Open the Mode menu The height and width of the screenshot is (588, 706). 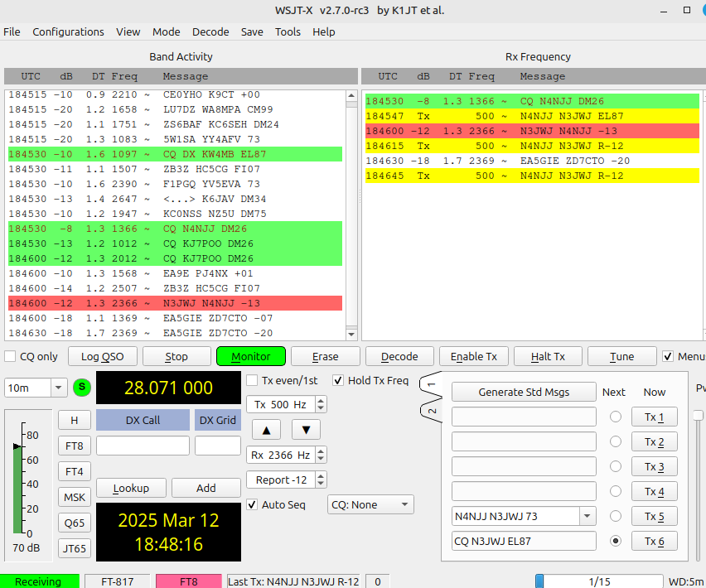(167, 32)
